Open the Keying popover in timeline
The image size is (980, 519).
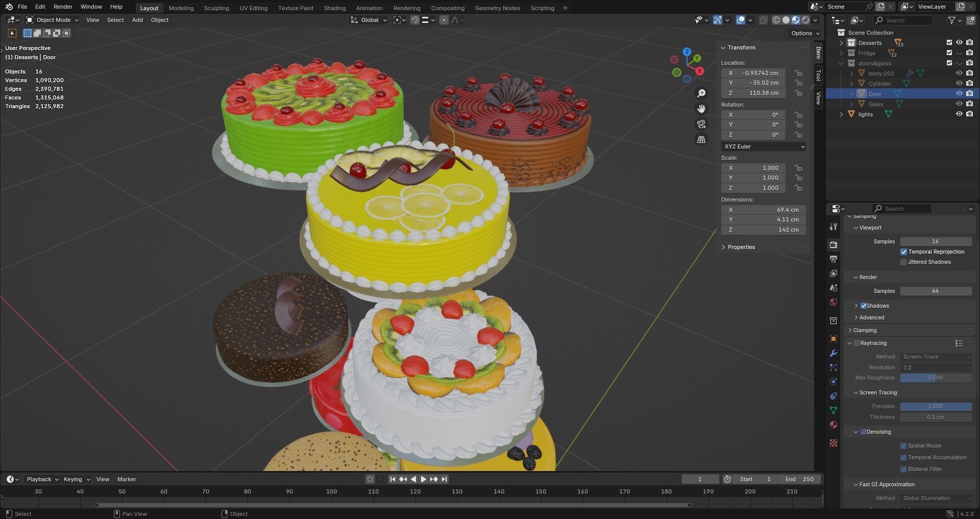76,479
